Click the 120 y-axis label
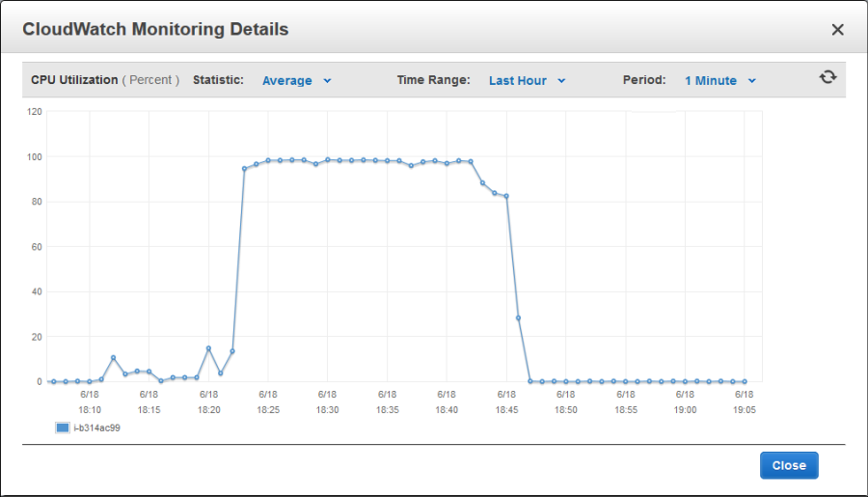This screenshot has height=497, width=868. point(34,112)
